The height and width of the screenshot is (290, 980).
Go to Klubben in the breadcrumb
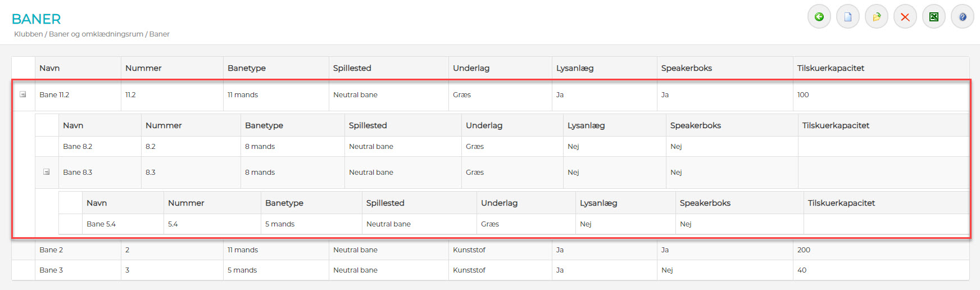point(28,34)
